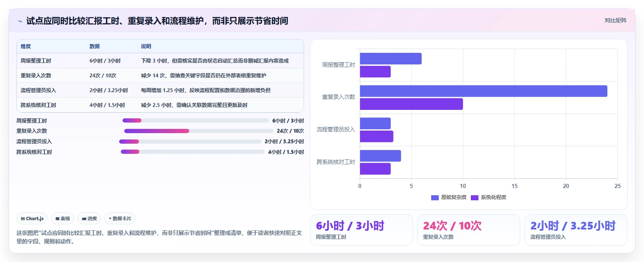Image resolution: width=644 pixels, height=262 pixels.
Task: Click table cell 流程管理员投入
Action: pyautogui.click(x=38, y=90)
